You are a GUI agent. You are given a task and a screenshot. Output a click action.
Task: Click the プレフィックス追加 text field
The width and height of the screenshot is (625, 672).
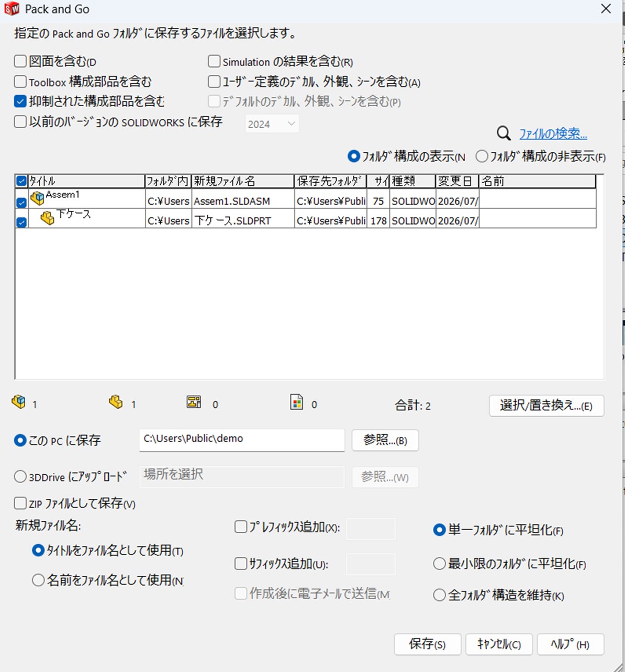tap(371, 529)
